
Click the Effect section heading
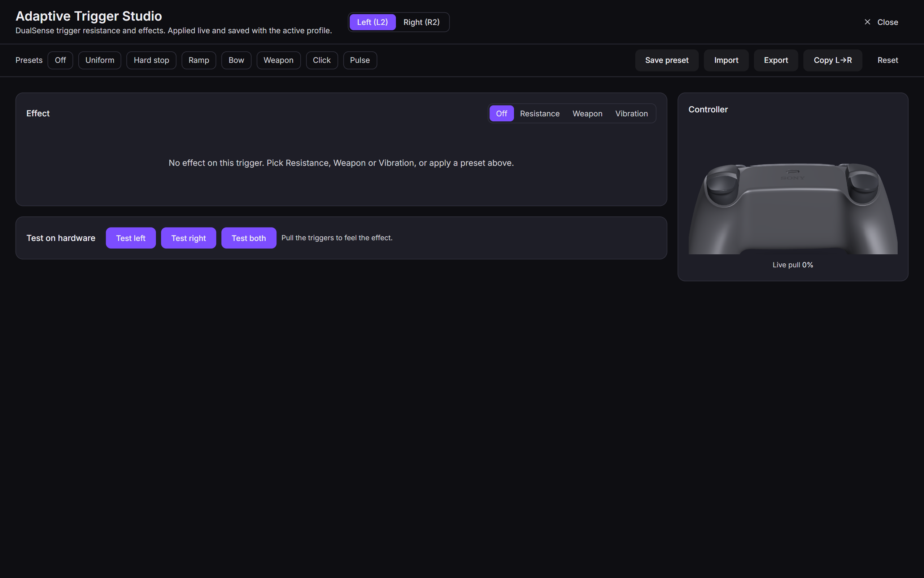38,113
